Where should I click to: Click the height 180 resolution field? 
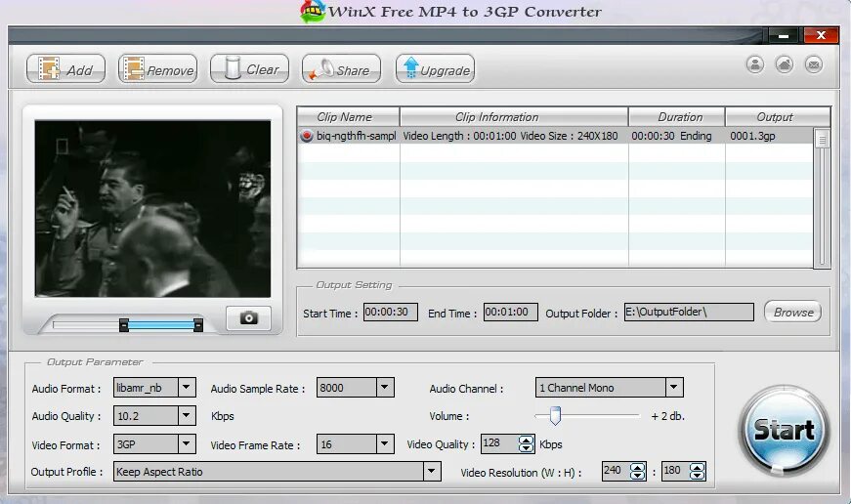(x=676, y=472)
